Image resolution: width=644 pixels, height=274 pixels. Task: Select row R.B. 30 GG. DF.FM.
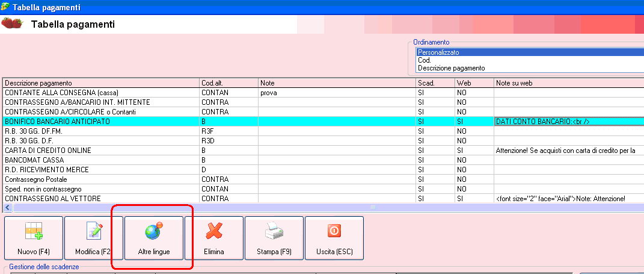[324, 131]
